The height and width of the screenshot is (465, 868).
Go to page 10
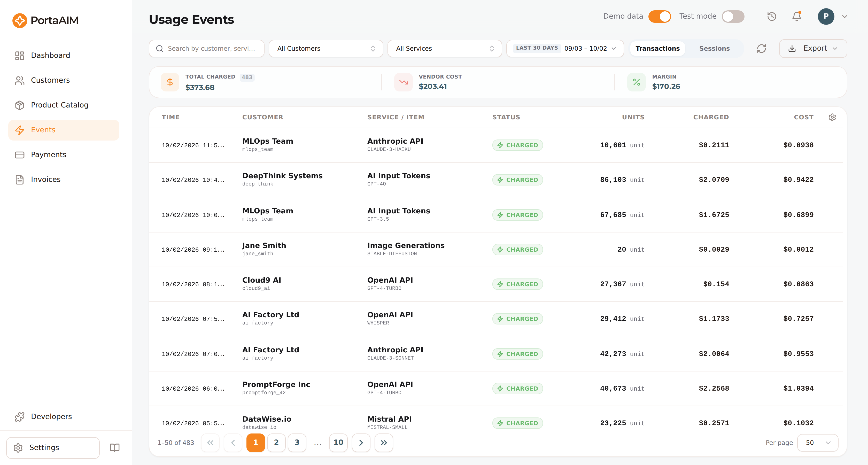tap(338, 443)
